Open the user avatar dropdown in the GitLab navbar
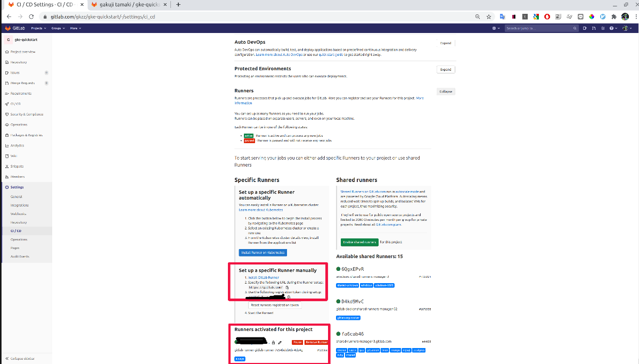This screenshot has height=364, width=639. click(x=627, y=28)
